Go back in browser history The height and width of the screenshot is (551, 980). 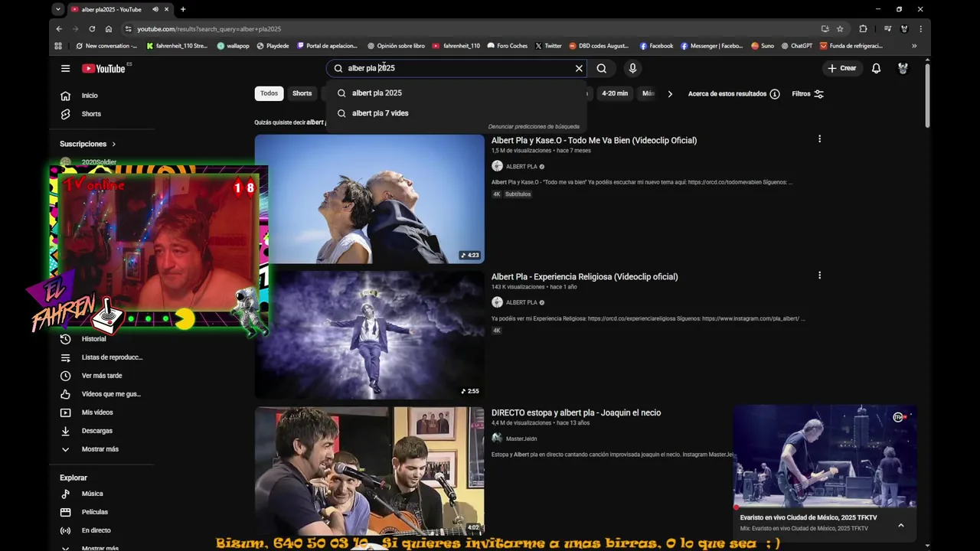(59, 28)
